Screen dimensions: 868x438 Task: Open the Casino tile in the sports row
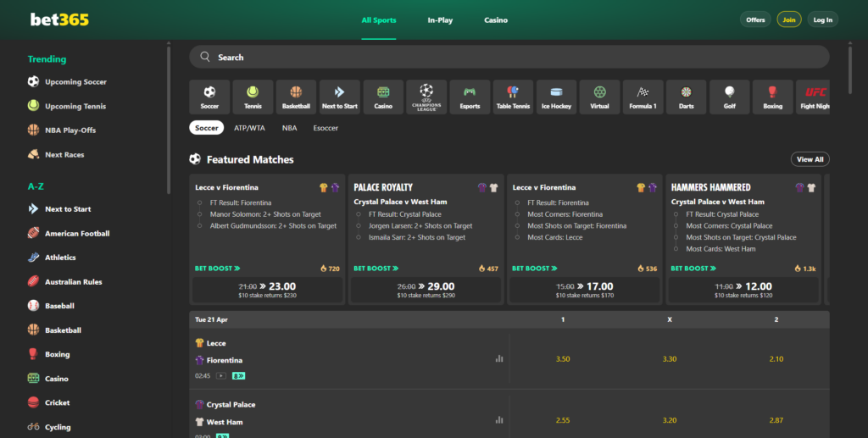[x=383, y=97]
